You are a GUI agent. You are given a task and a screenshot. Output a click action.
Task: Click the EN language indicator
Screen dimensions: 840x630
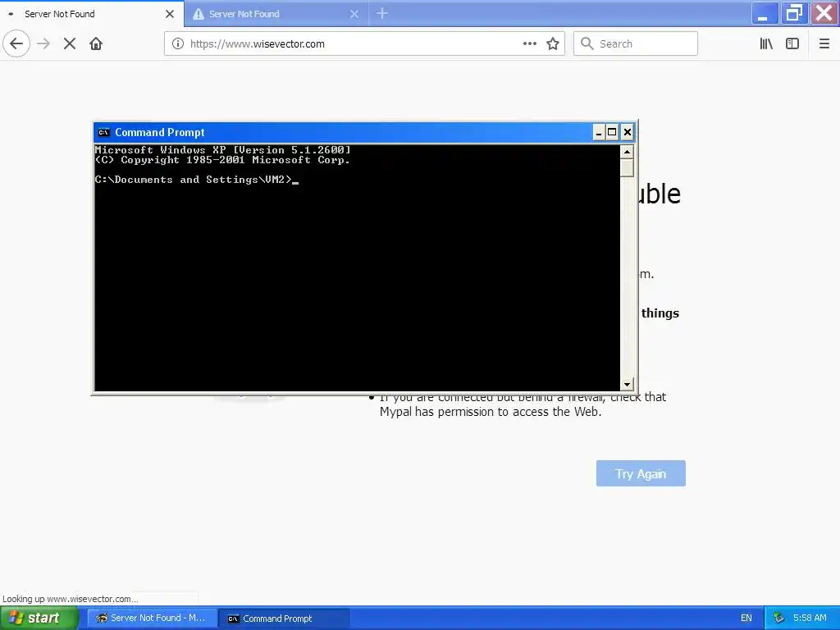[746, 619]
